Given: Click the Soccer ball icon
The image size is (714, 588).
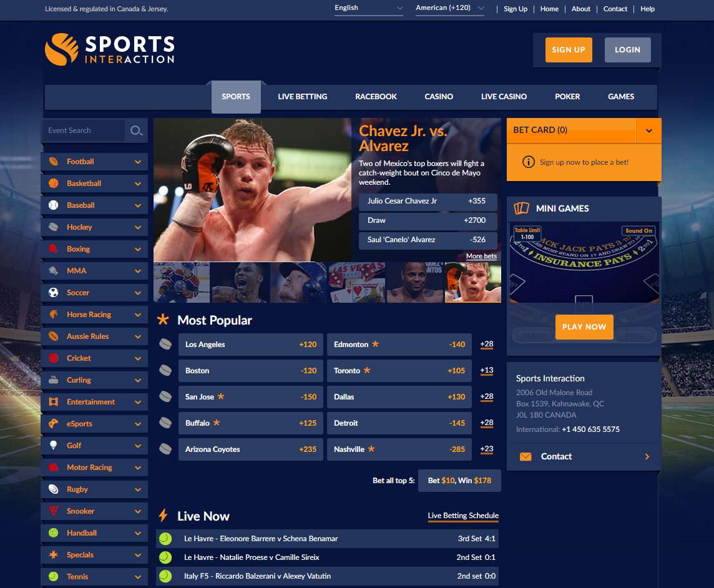Looking at the screenshot, I should pos(53,292).
